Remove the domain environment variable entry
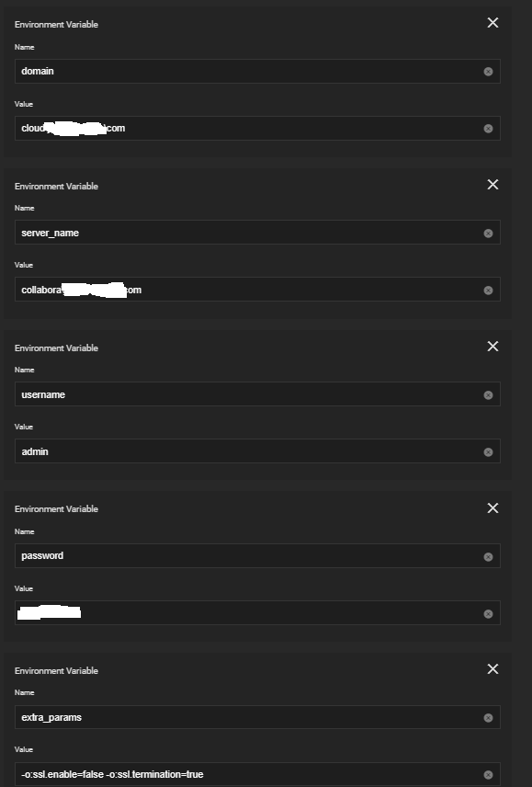The image size is (532, 787). [492, 23]
